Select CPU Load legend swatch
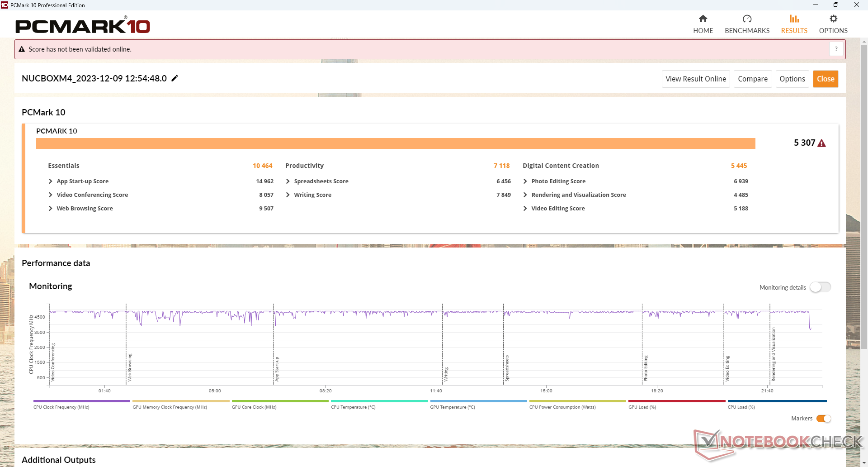The image size is (868, 467). 777,401
